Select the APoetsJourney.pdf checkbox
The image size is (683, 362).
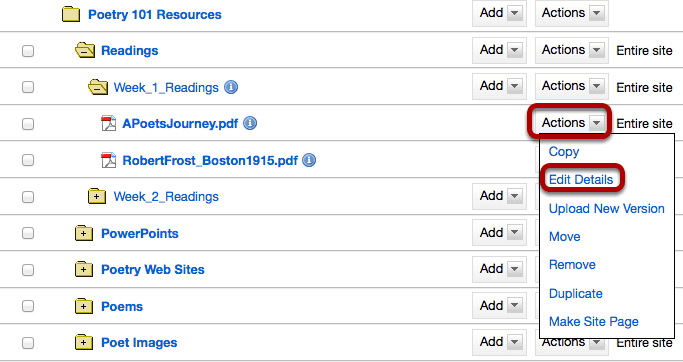[x=28, y=124]
